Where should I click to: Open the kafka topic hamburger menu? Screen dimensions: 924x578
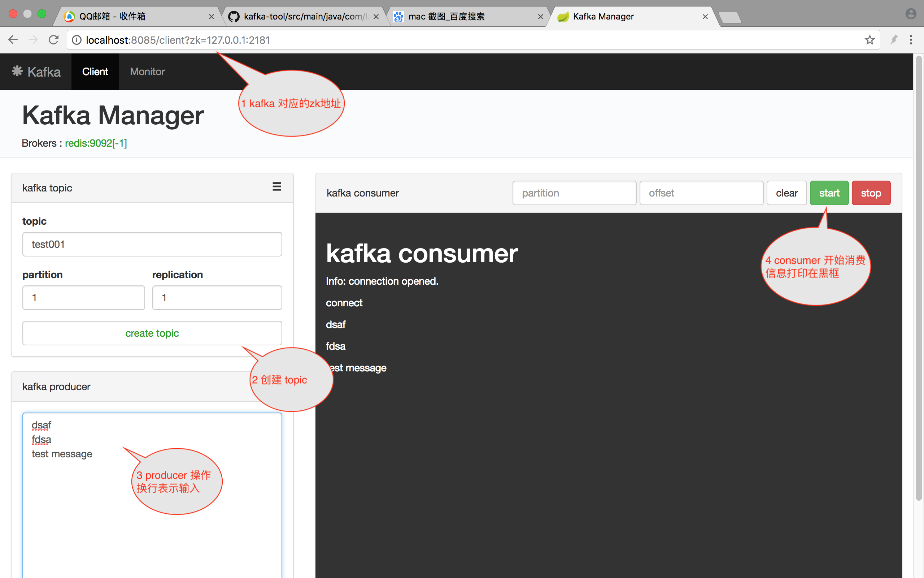277,186
